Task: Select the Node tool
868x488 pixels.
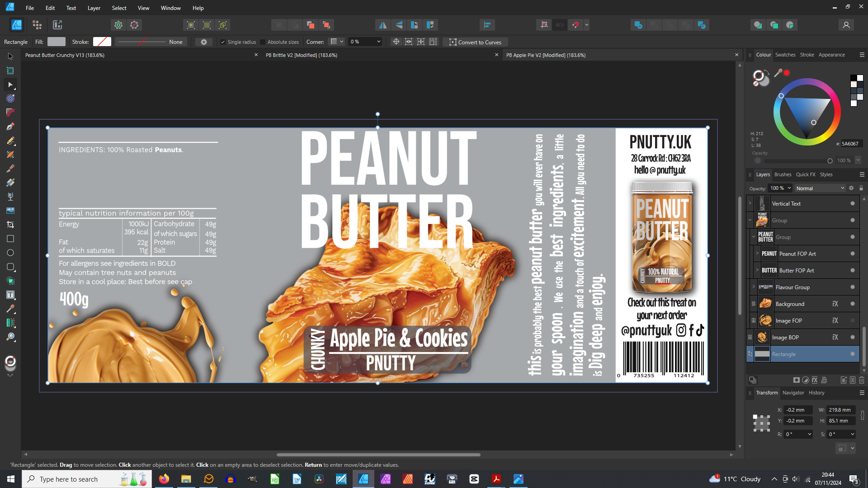Action: pos(10,84)
